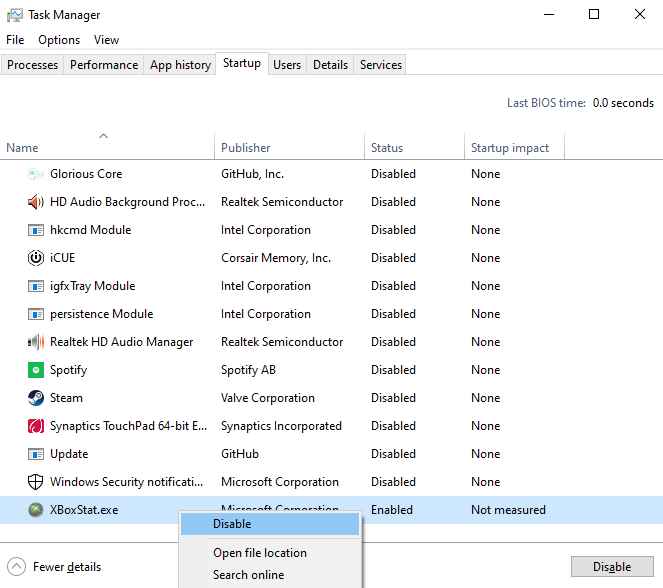Image resolution: width=663 pixels, height=588 pixels.
Task: Click the Realtek HD Audio Manager icon
Action: [x=36, y=342]
